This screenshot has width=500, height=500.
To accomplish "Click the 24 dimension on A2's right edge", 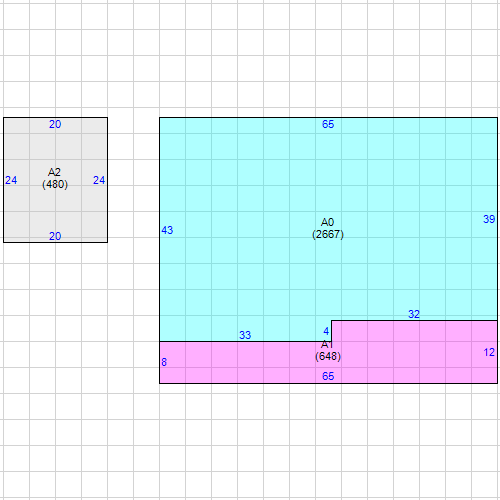I will click(x=99, y=180).
